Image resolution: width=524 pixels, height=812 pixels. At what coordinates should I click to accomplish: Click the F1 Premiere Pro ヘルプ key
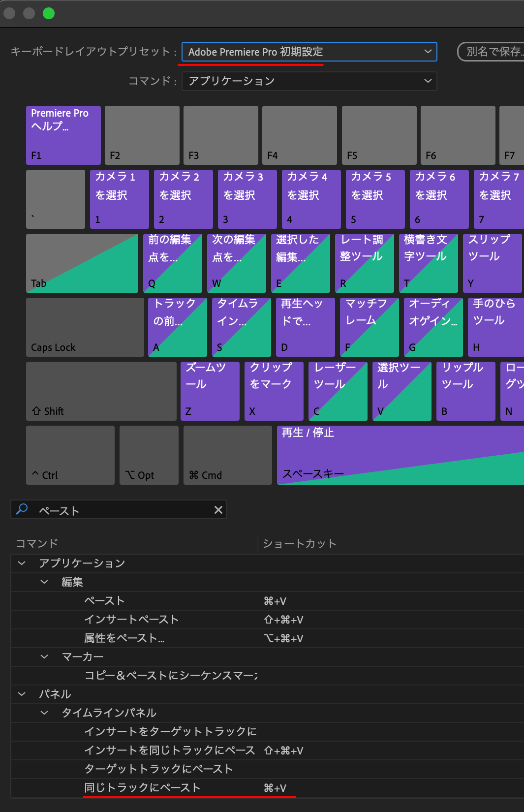tap(63, 135)
